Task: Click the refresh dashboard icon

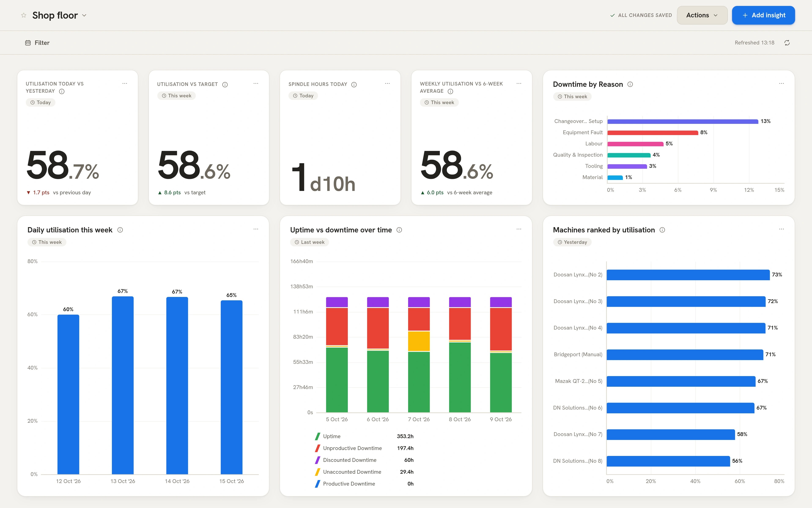Action: [x=787, y=43]
